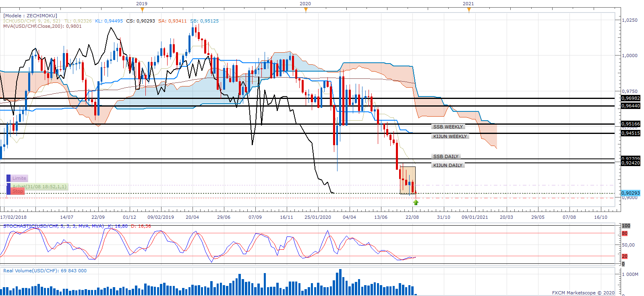Click the 16/10 date on the time axis

[601, 217]
